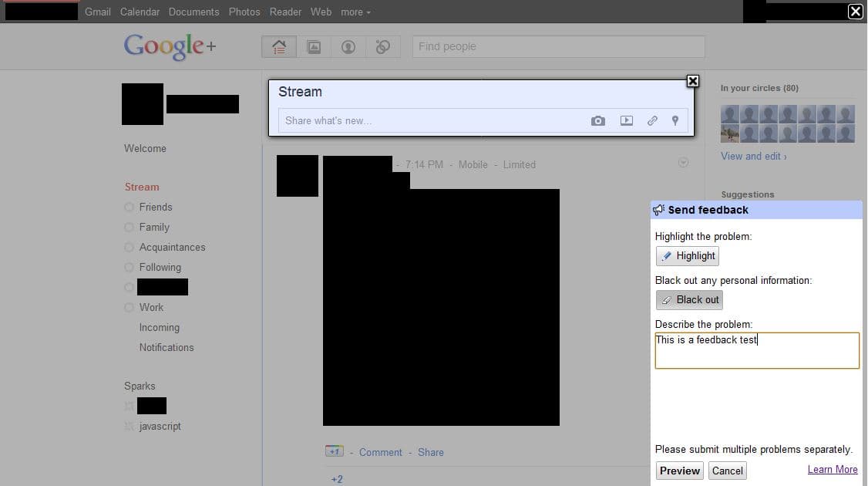Select the blacked-out circle radio below Following
Image resolution: width=868 pixels, height=486 pixels.
coord(129,287)
